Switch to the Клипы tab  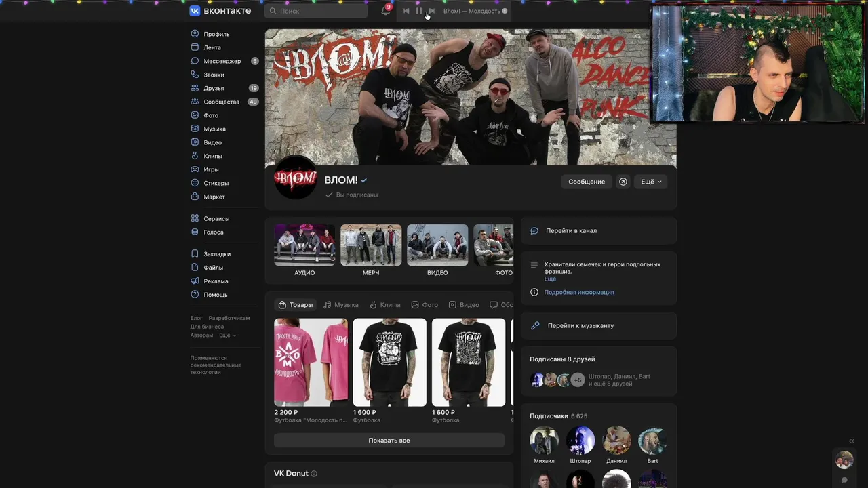click(x=384, y=305)
